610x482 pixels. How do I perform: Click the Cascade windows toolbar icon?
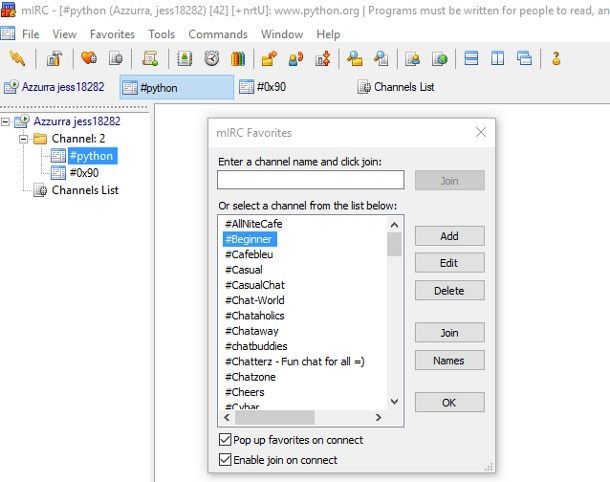pos(524,59)
